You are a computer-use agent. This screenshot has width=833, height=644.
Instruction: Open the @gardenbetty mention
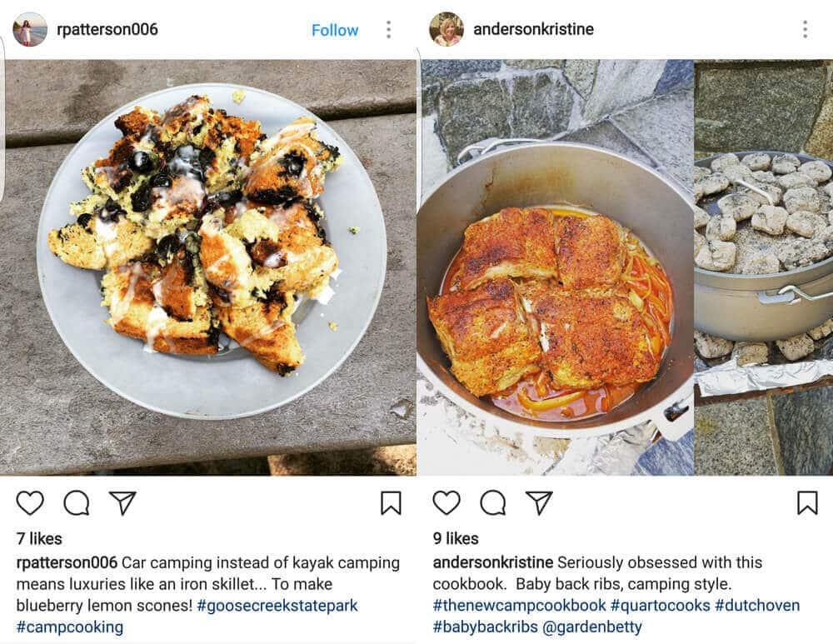tap(592, 627)
